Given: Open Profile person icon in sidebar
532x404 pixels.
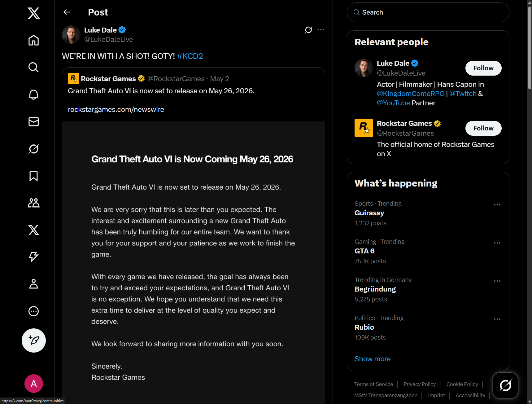Looking at the screenshot, I should point(33,284).
